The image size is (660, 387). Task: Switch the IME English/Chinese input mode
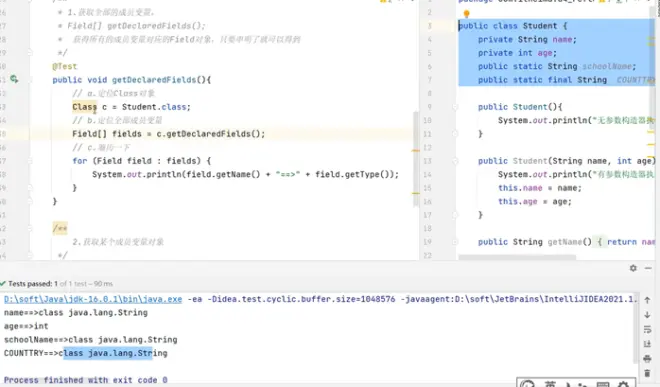pyautogui.click(x=550, y=383)
